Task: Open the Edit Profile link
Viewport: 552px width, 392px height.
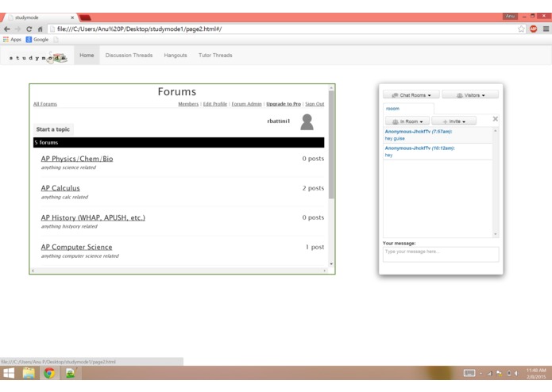Action: click(x=215, y=104)
